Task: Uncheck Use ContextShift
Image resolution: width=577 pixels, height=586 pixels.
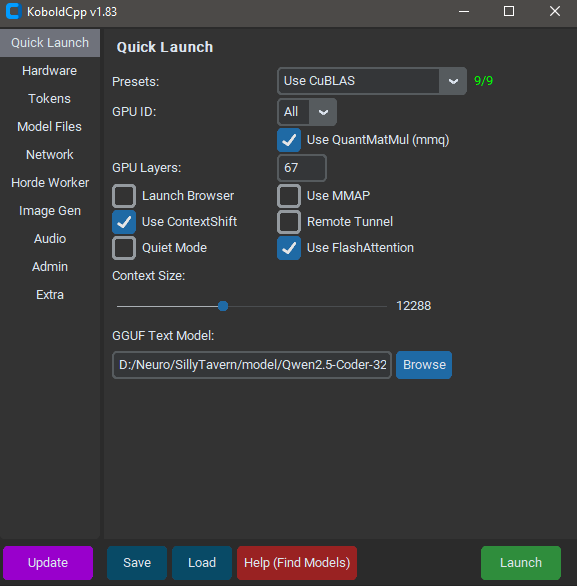Action: coord(124,222)
